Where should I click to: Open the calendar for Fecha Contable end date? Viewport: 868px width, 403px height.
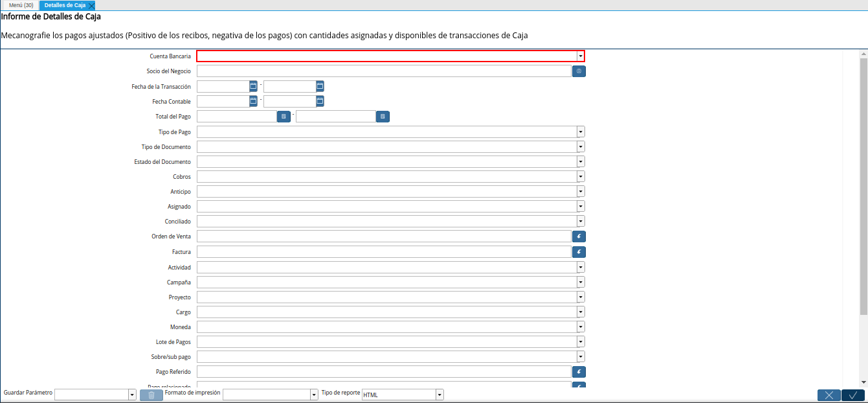click(318, 100)
